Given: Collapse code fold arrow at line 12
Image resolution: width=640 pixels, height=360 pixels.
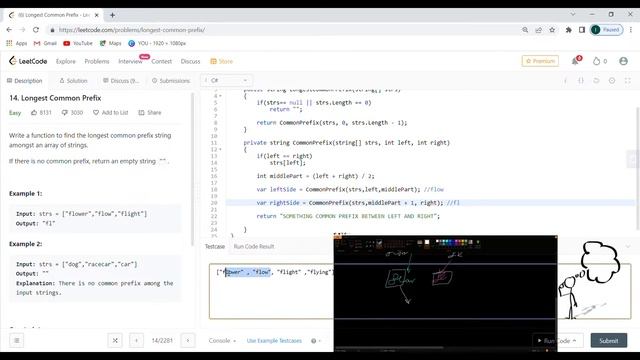Looking at the screenshot, I should (x=220, y=149).
